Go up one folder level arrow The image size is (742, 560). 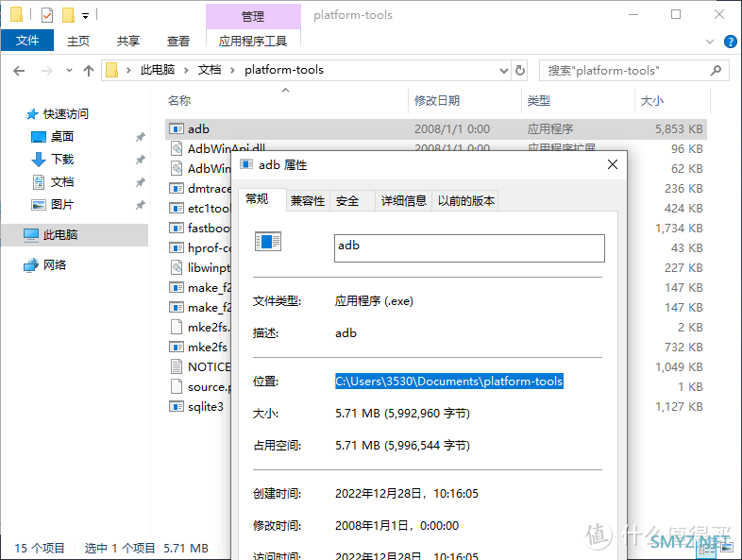[89, 71]
